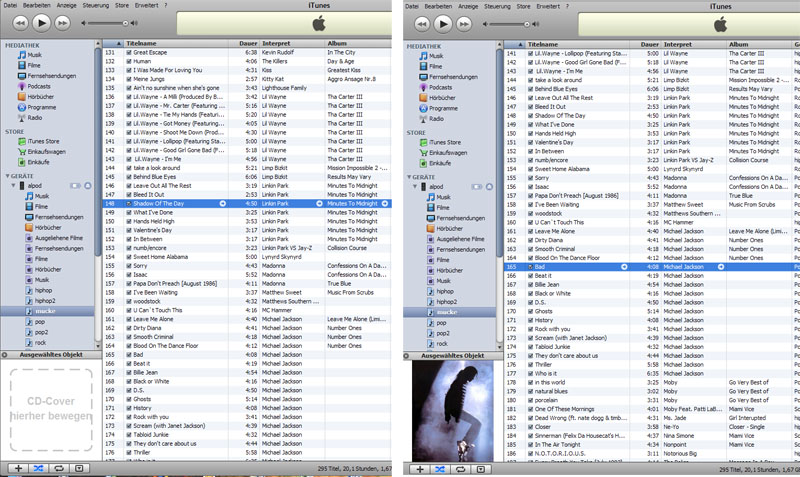Open Bearbeiten menu in left iTunes window

pos(37,5)
